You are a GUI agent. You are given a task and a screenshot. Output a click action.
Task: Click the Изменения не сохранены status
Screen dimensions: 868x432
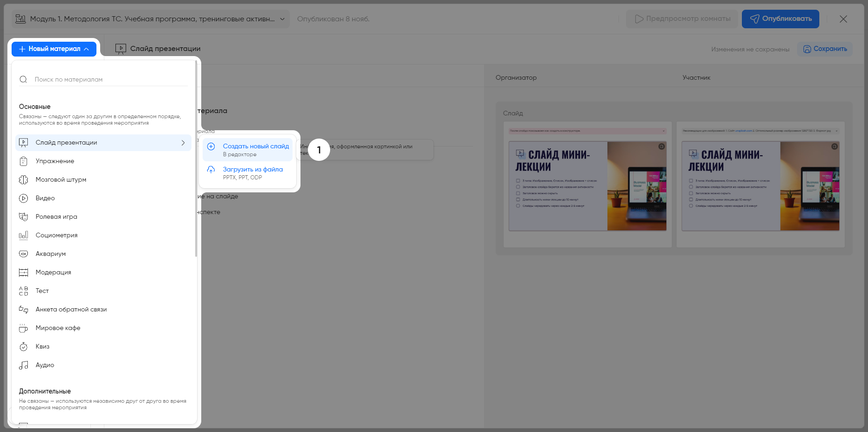750,49
